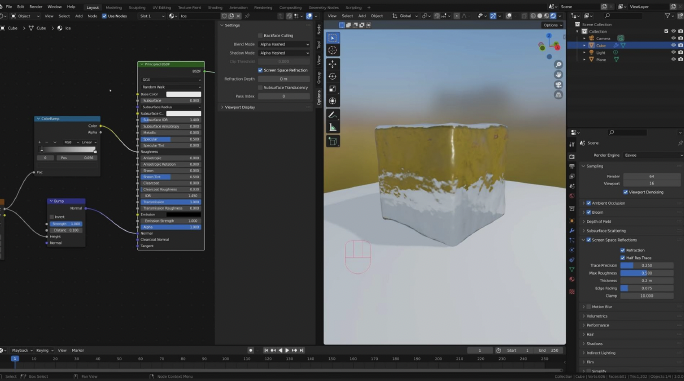Select the Move tool in viewport toolbar

click(x=332, y=64)
